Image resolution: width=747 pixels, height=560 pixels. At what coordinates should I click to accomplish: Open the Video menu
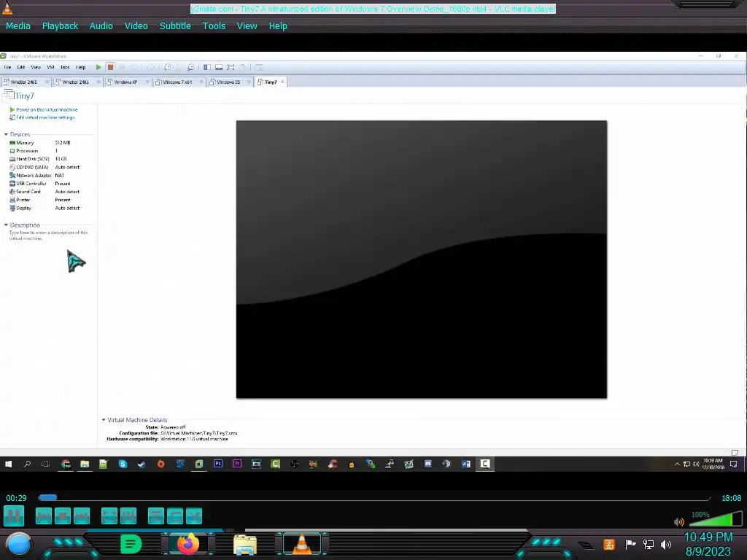pyautogui.click(x=136, y=26)
